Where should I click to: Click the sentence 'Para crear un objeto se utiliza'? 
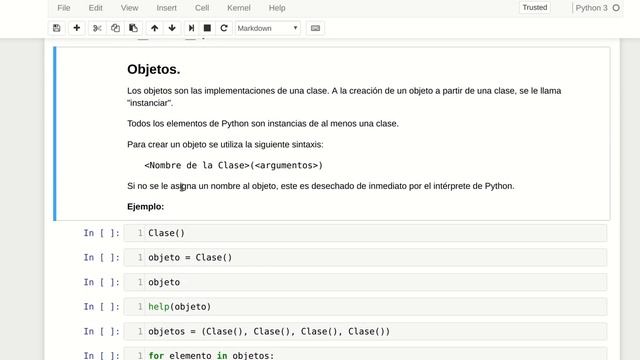pos(225,144)
